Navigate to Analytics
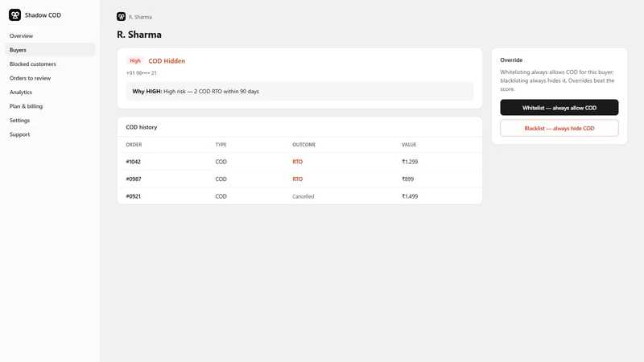This screenshot has height=362, width=644. (21, 92)
